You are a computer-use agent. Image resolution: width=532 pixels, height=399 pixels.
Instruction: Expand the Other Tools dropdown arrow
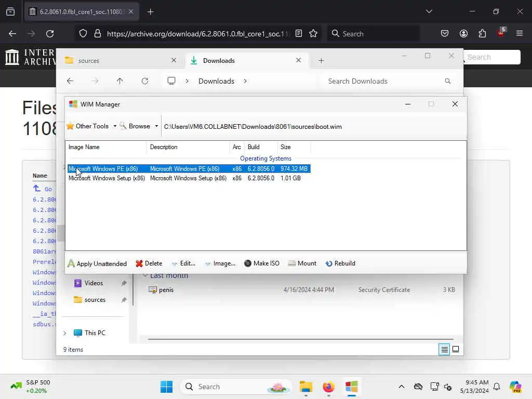115,126
